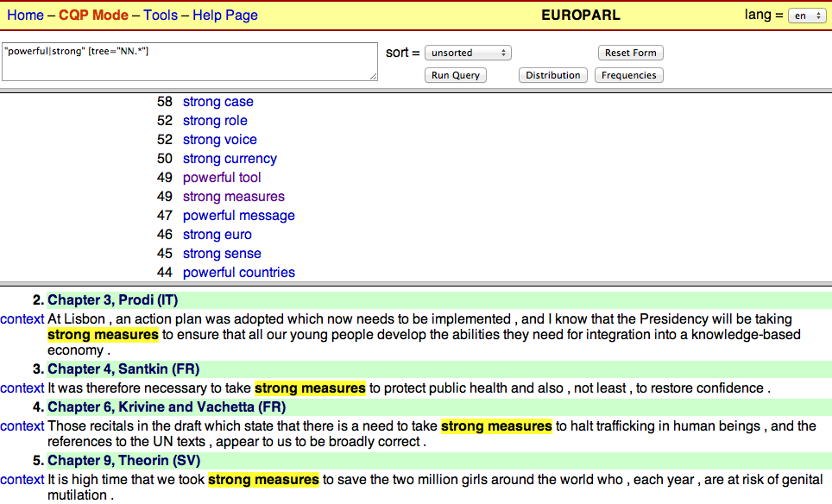Click highlighted 'strong measures' in Theorin sentence
Image resolution: width=832 pixels, height=504 pixels.
tap(263, 480)
